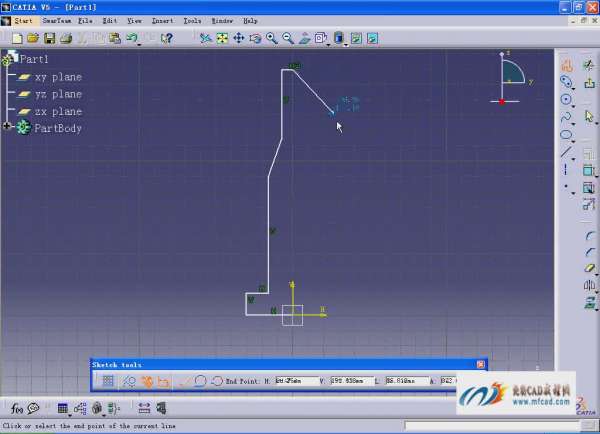Close the Sketch tools toolbar
This screenshot has width=600, height=434.
480,365
